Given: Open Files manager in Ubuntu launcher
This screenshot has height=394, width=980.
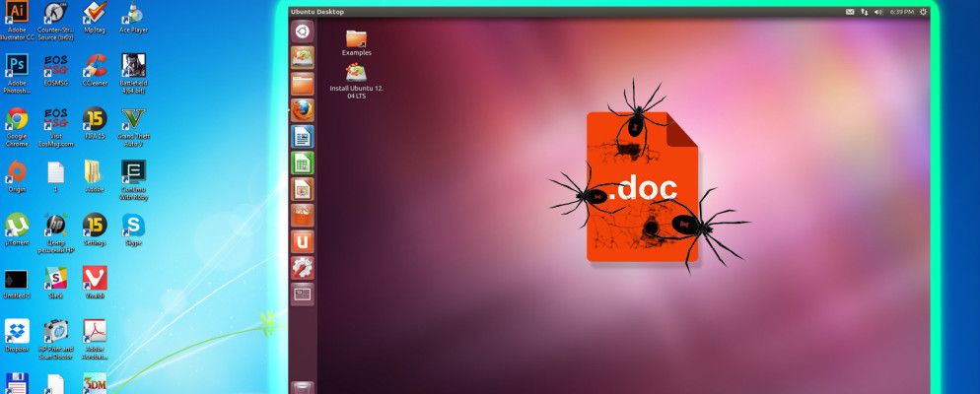Looking at the screenshot, I should 303,84.
